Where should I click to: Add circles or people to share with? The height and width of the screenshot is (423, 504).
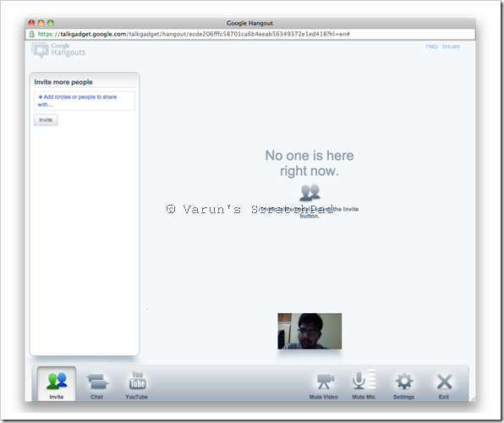[x=85, y=101]
